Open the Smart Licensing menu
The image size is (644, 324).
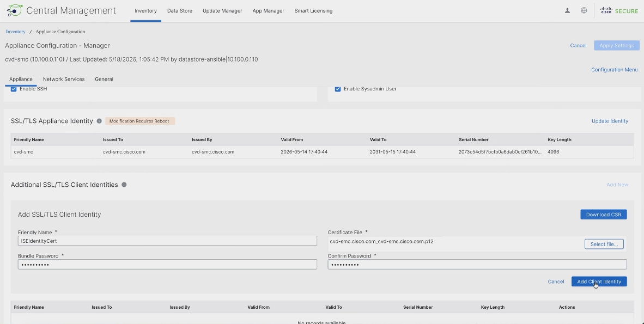tap(313, 11)
